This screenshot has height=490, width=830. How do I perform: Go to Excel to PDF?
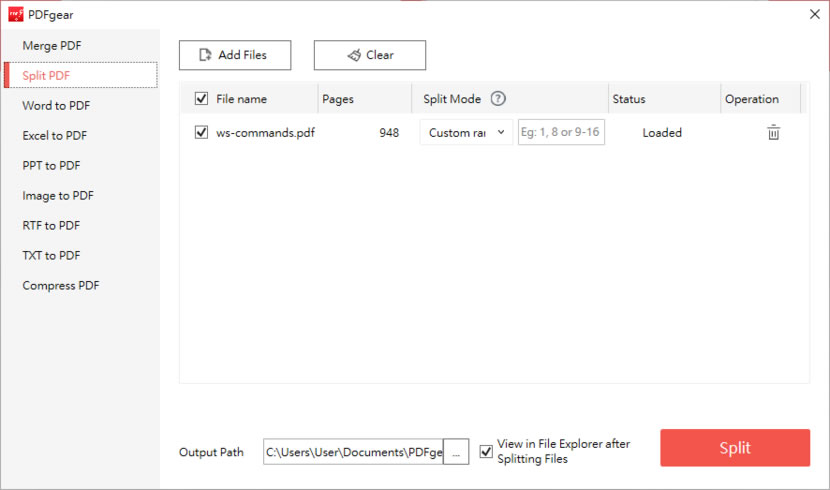pyautogui.click(x=55, y=135)
